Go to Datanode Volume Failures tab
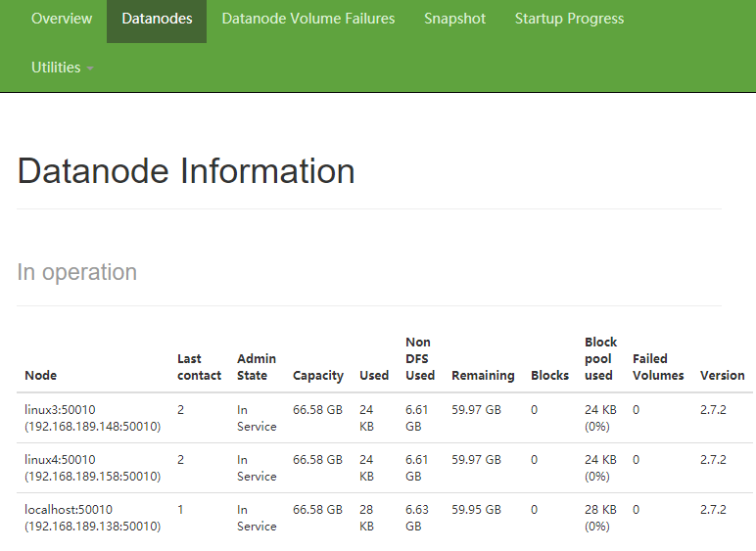This screenshot has height=551, width=756. coord(308,19)
